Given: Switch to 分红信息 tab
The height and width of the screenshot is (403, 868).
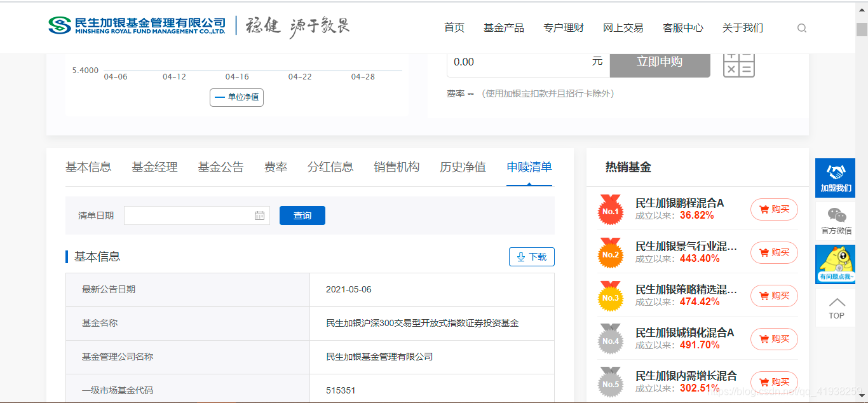Looking at the screenshot, I should pos(330,167).
